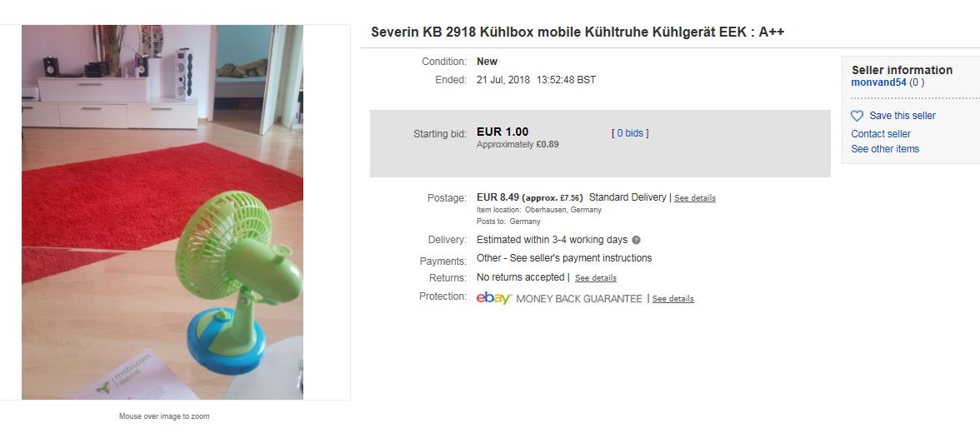
Task: Select the Save this seller link text
Action: [902, 116]
